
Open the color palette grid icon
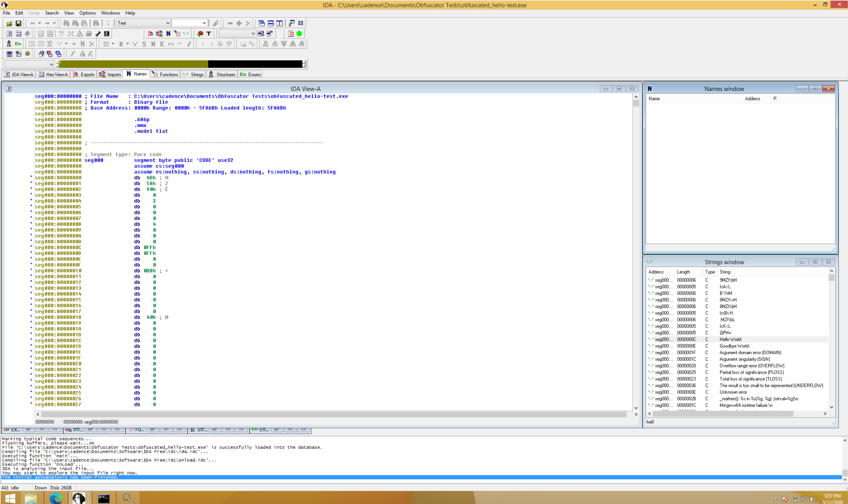[107, 33]
